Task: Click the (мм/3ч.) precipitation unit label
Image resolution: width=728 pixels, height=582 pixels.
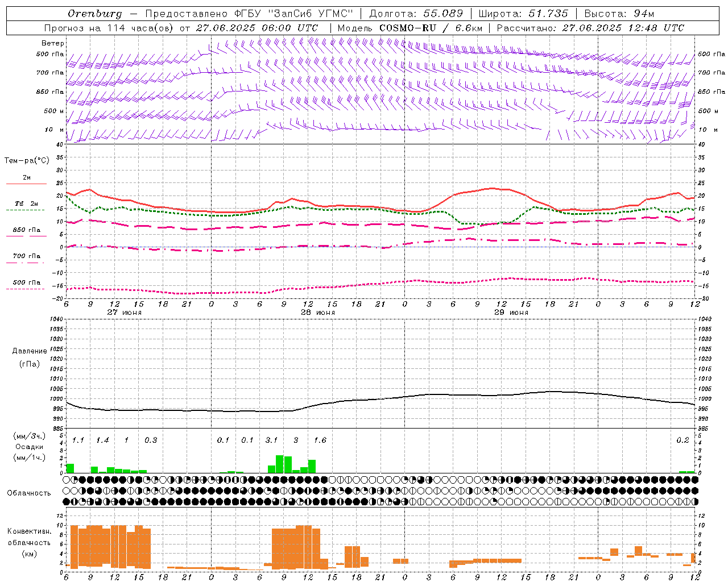Action: [x=28, y=436]
